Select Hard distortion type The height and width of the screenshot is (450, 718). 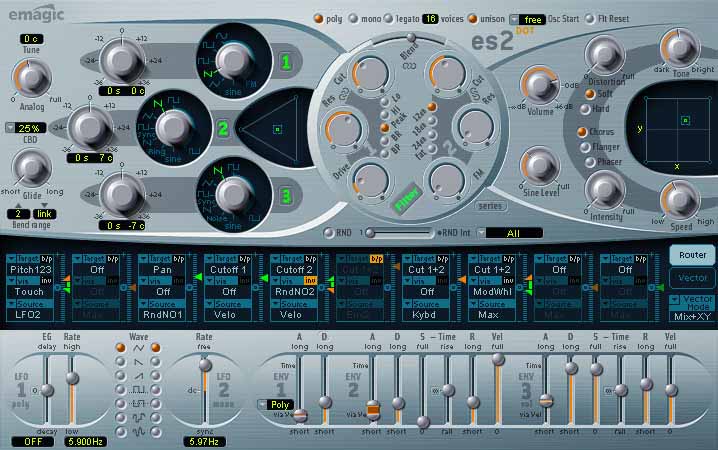click(x=585, y=109)
